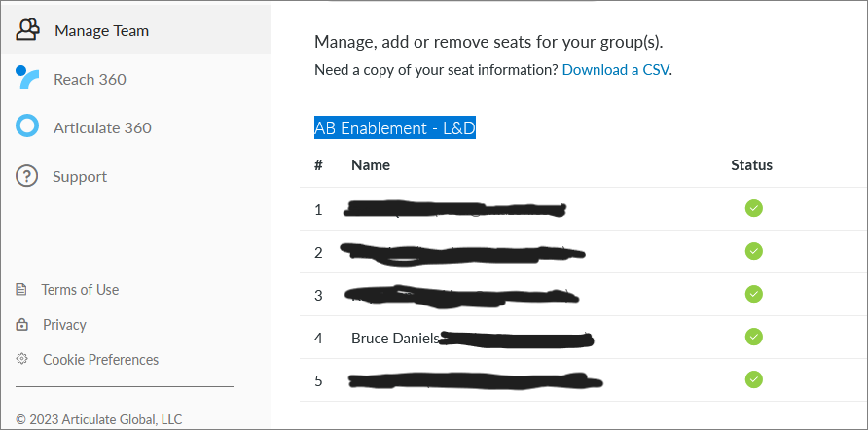Screen dimensions: 868x430
Task: Click row number 3 in table
Action: (318, 296)
